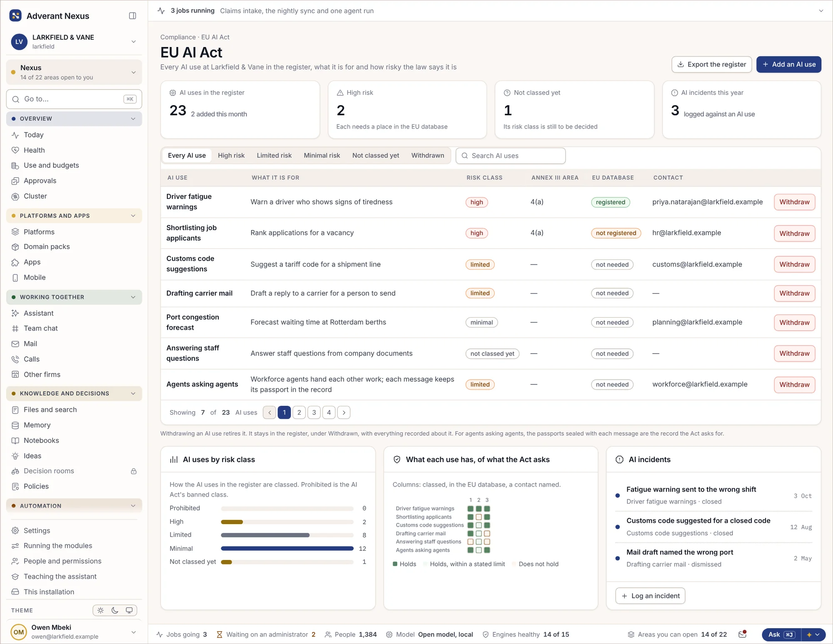The image size is (833, 644).
Task: Open Today in the sidebar
Action: (x=74, y=135)
